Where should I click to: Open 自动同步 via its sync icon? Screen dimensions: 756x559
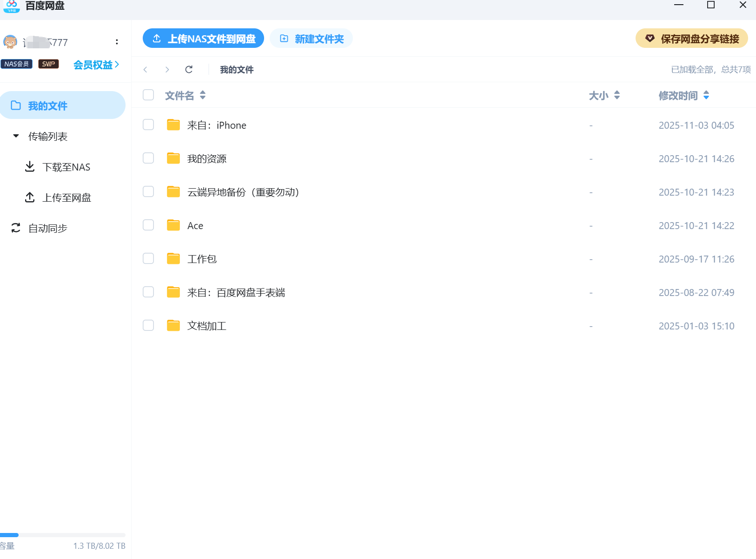tap(16, 228)
